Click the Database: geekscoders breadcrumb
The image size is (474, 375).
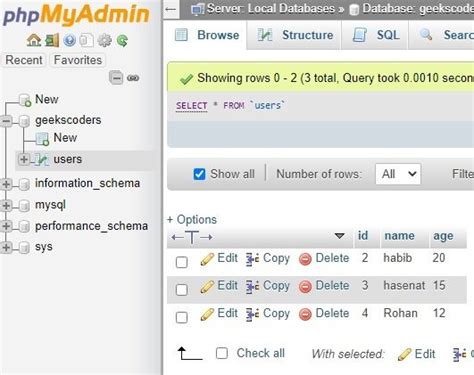pos(417,8)
